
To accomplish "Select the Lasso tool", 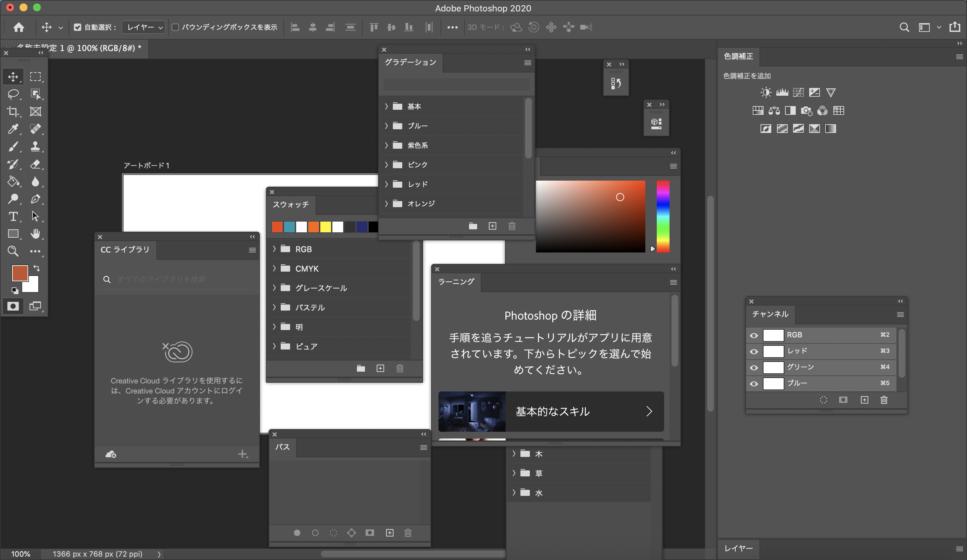I will (13, 94).
